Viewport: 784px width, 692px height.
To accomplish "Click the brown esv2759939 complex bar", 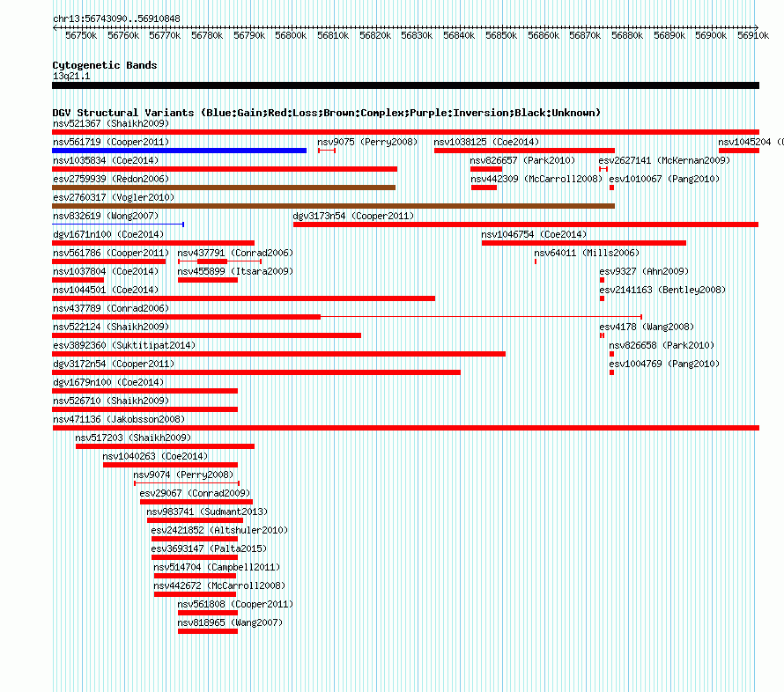I will click(224, 188).
